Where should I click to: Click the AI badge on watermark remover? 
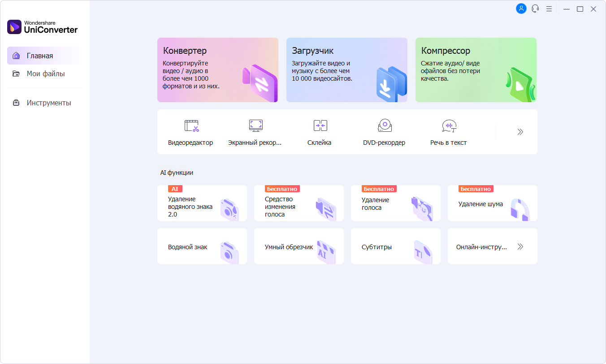point(175,189)
